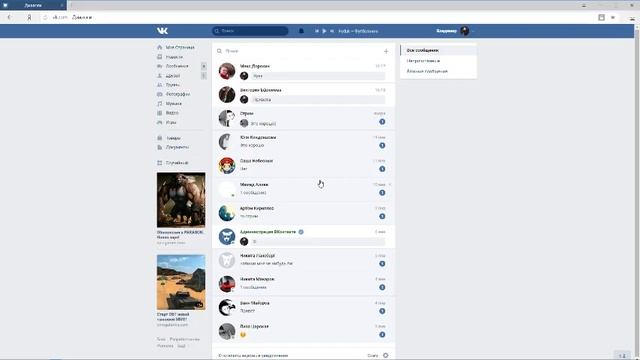This screenshot has height=360, width=640.
Task: Open the Юля dialog with grey avatar
Action: coord(303,142)
